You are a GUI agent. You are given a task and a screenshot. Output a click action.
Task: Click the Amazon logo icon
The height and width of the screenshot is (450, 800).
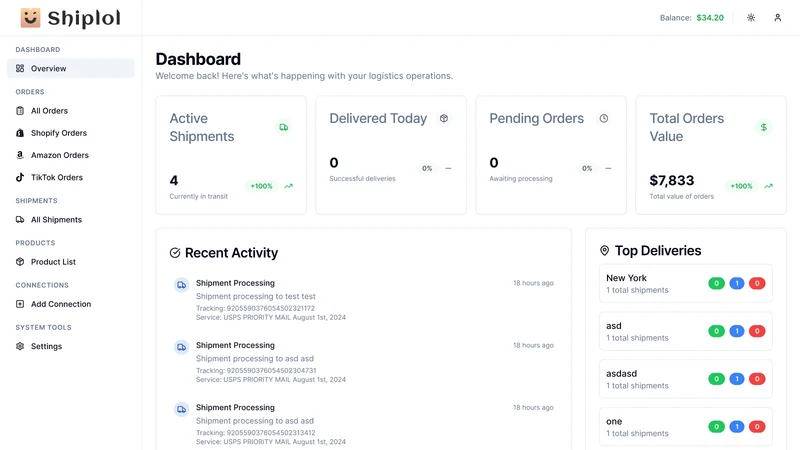pyautogui.click(x=20, y=155)
